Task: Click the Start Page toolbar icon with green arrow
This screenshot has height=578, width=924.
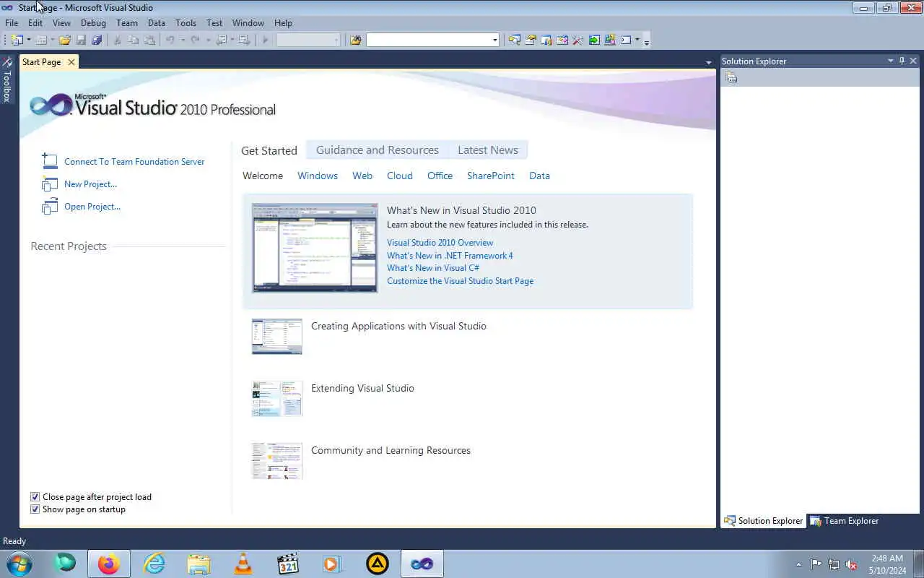Action: click(x=594, y=40)
